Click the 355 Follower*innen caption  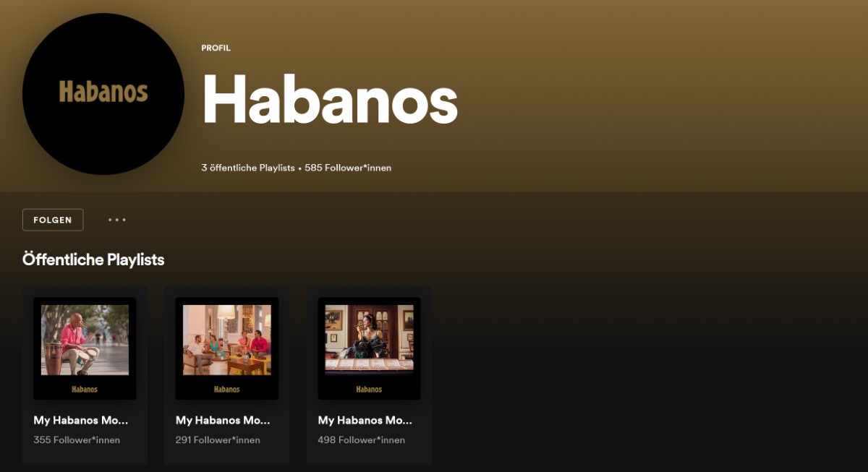click(77, 439)
